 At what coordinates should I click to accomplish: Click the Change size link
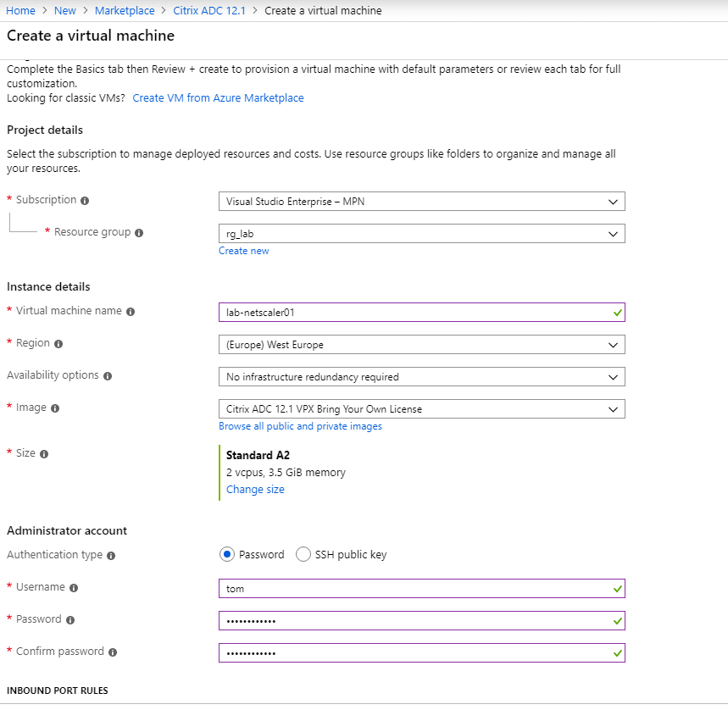255,489
